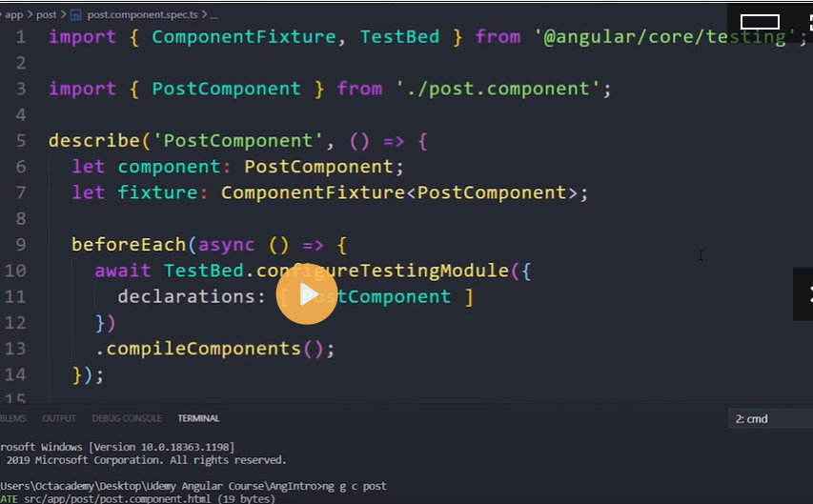Click the '@angular/core/testing' import path
The width and height of the screenshot is (813, 504).
coord(663,37)
